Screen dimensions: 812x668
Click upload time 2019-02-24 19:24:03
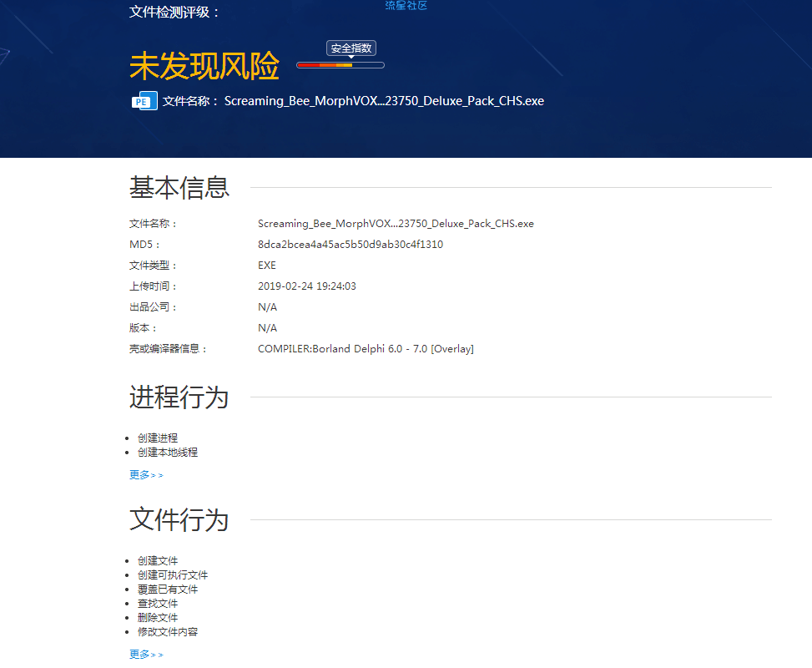point(307,286)
